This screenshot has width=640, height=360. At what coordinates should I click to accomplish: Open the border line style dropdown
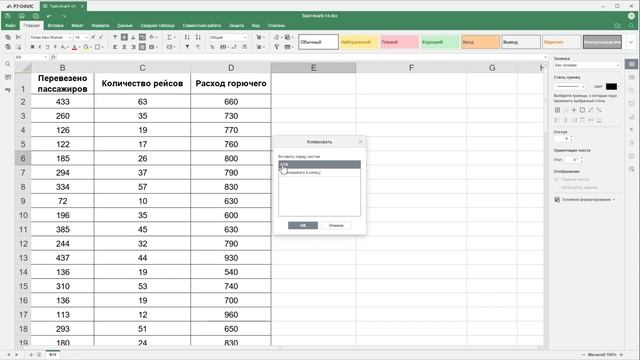570,87
